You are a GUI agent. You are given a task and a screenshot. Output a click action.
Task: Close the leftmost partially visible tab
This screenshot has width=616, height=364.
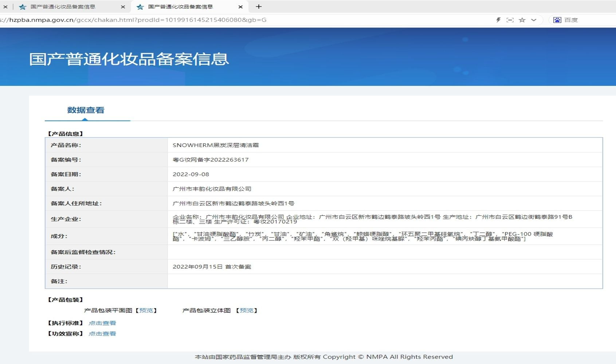5,7
